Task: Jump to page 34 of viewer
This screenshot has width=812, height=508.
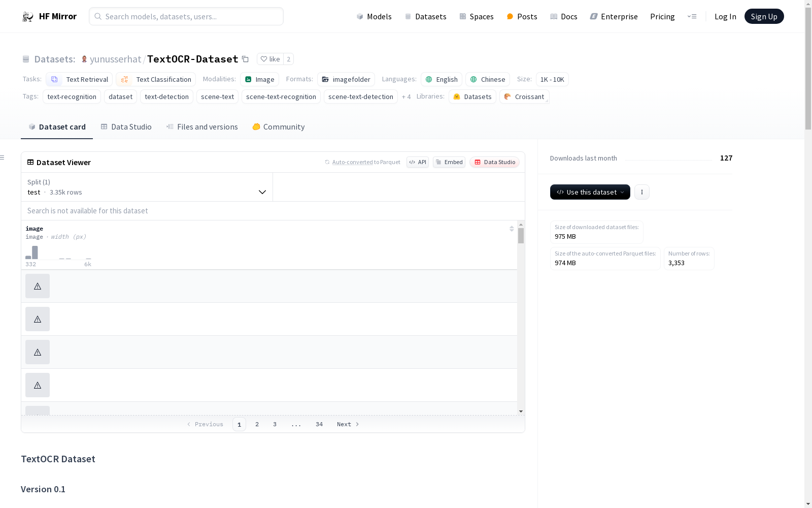Action: pyautogui.click(x=319, y=424)
